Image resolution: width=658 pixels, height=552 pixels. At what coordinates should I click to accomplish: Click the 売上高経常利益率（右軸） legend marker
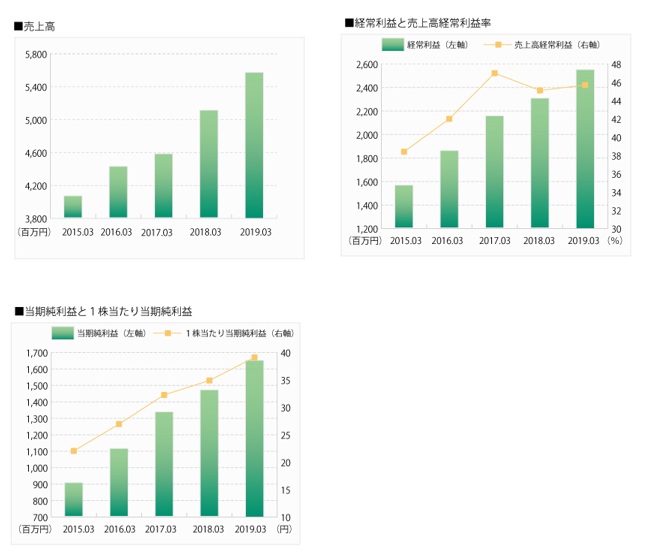[x=498, y=44]
